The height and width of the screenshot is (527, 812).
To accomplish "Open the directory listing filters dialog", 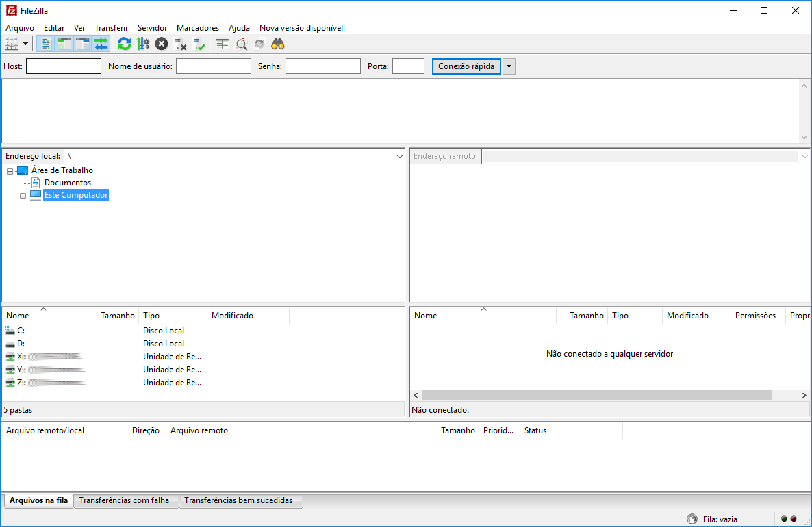I will [222, 44].
